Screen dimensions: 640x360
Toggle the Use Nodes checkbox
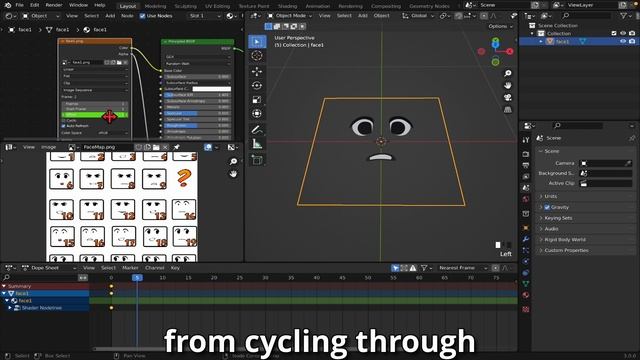(142, 16)
